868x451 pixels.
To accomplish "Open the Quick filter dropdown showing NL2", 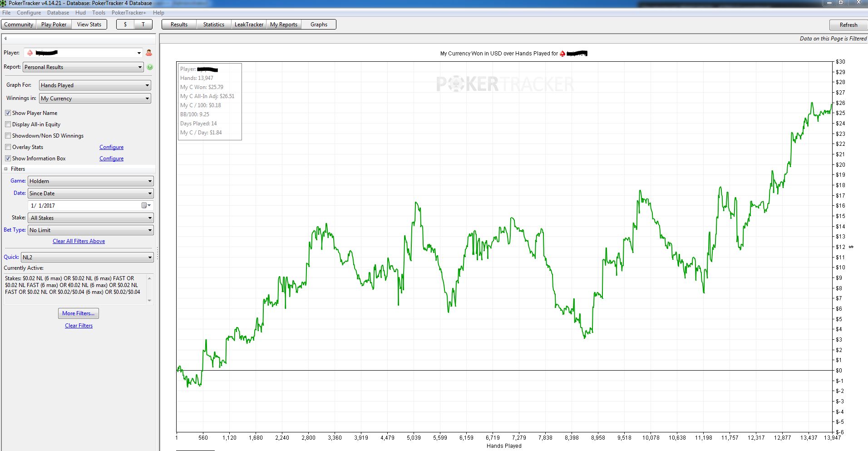I will pos(87,258).
